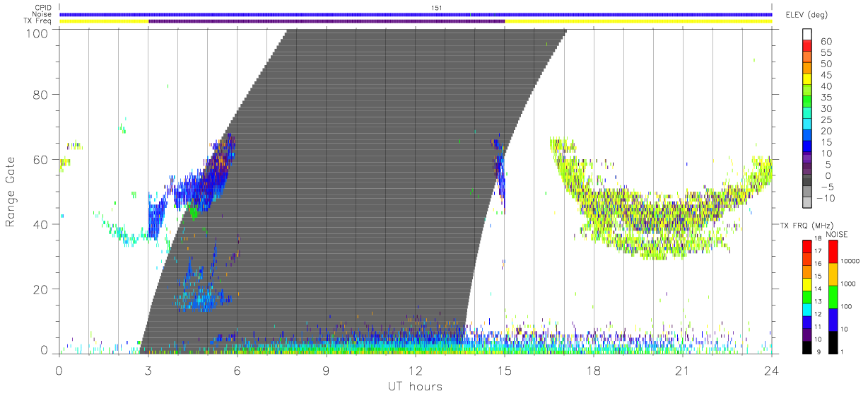The width and height of the screenshot is (868, 401).
Task: Click the 18 tick on UT hours axis
Action: point(594,369)
